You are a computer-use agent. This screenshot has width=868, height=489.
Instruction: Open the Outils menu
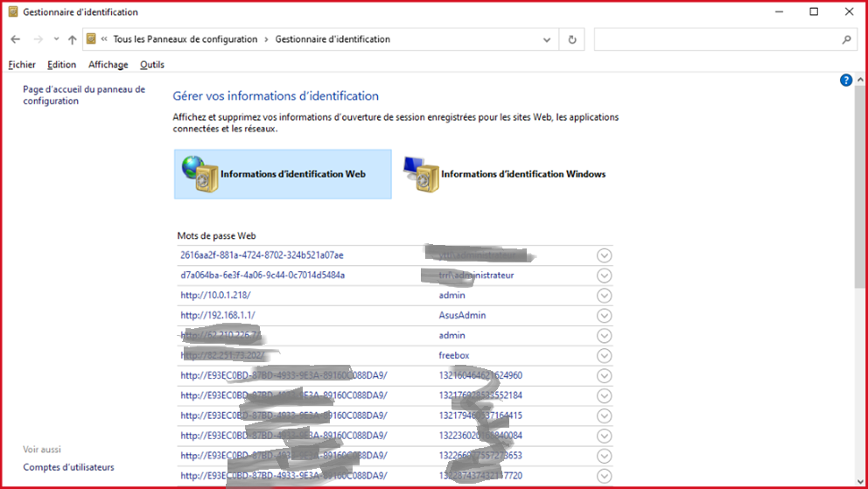pyautogui.click(x=151, y=65)
